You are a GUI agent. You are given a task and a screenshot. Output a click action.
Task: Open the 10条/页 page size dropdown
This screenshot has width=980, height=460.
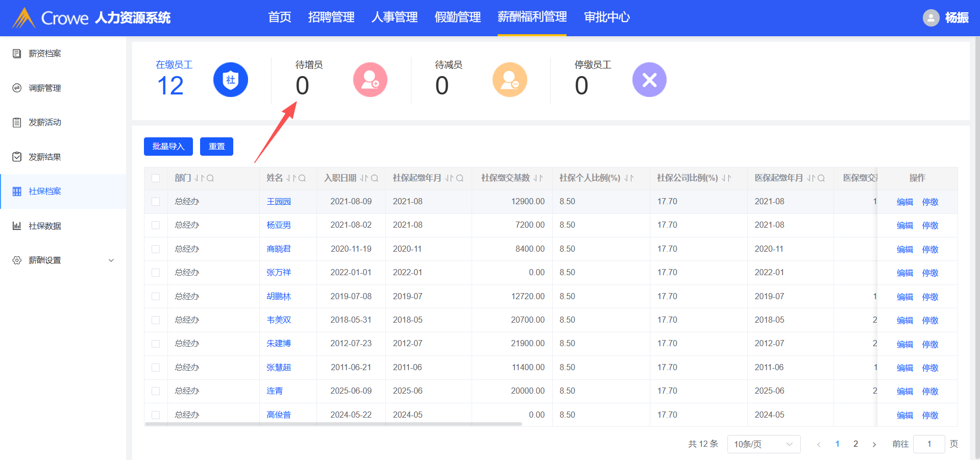tap(763, 444)
